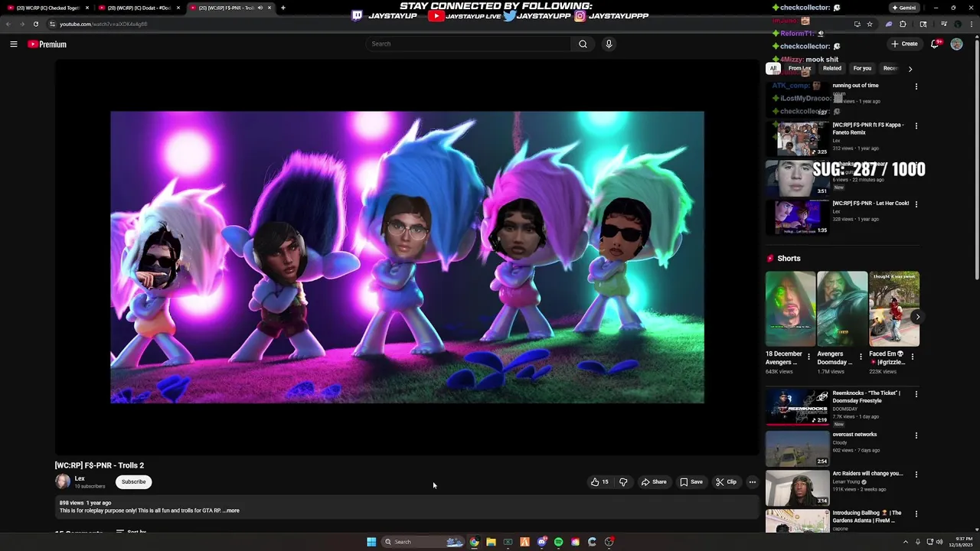Select the 'Related' filter chip
The width and height of the screenshot is (980, 551).
click(832, 68)
